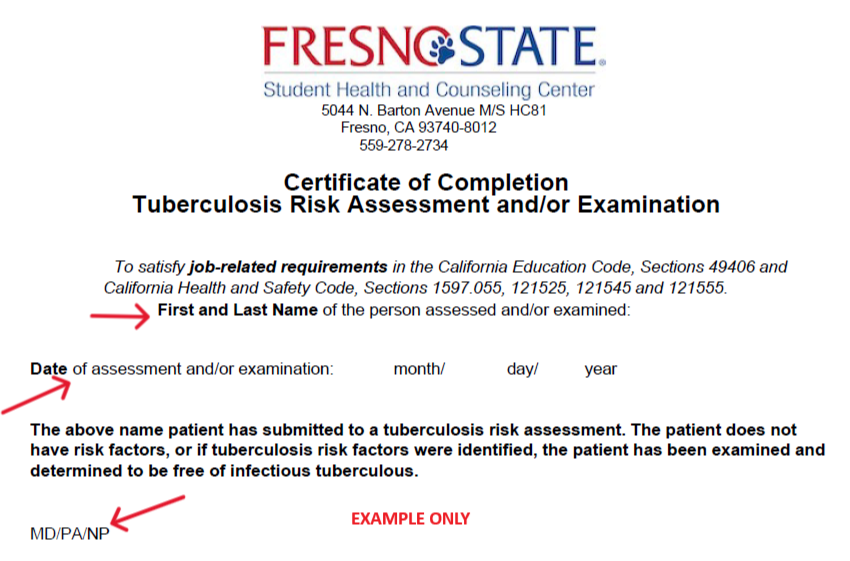
Task: Click the red EXAMPLE ONLY watermark text
Action: tap(410, 519)
